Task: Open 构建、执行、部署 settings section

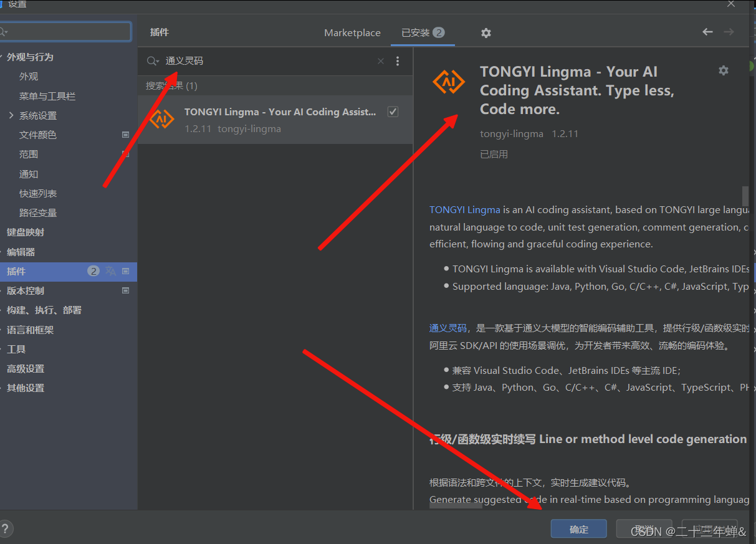Action: [44, 310]
